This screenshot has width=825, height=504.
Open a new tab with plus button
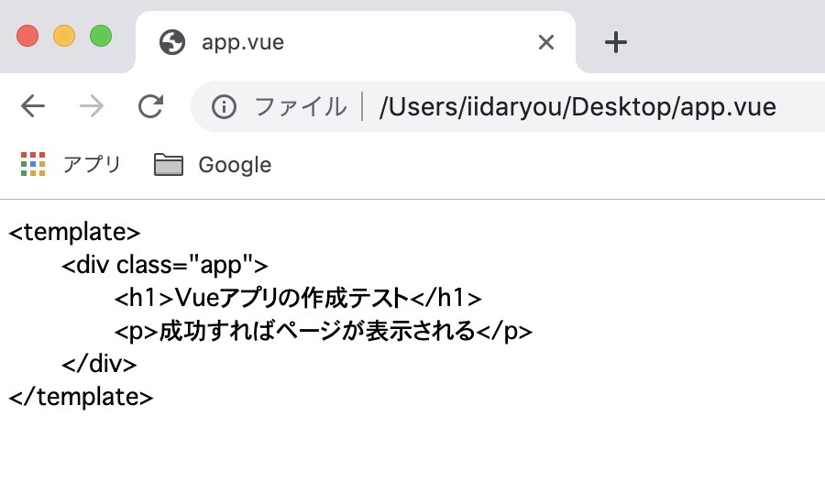coord(616,42)
